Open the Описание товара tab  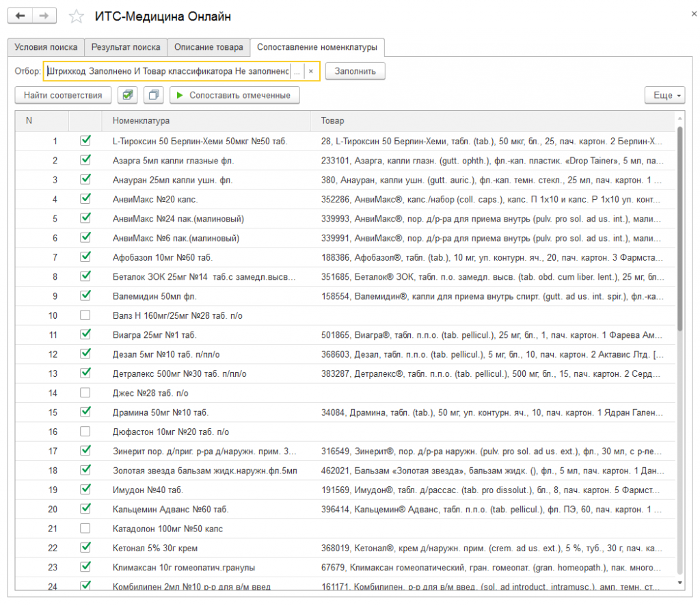(x=208, y=47)
